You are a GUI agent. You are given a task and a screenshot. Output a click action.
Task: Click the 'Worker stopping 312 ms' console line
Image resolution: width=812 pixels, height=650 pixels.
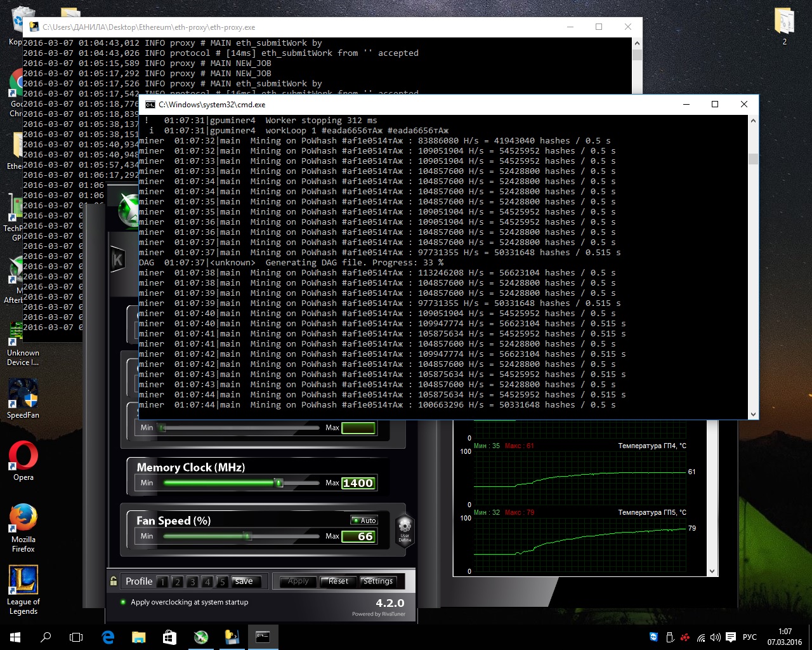(x=261, y=120)
